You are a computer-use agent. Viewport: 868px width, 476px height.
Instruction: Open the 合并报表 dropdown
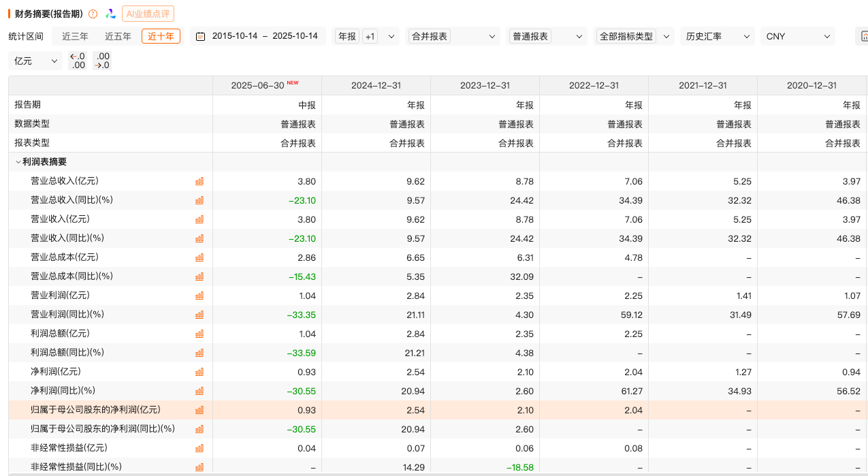point(453,36)
